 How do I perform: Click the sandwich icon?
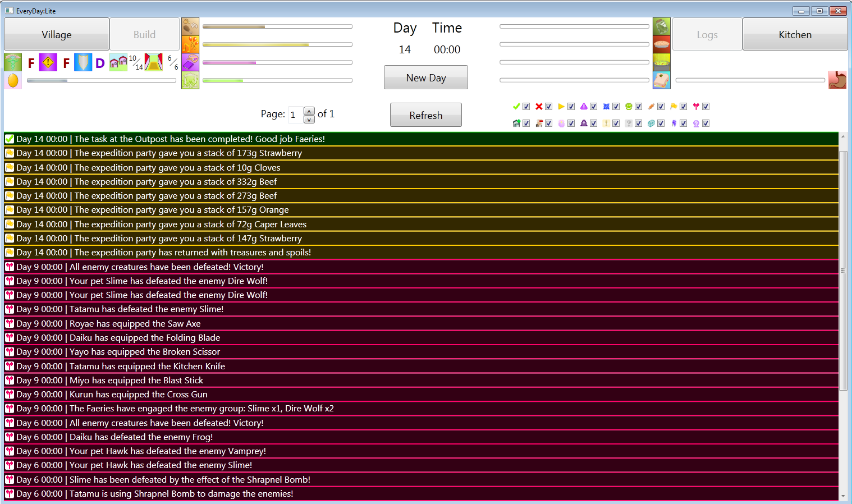662,80
